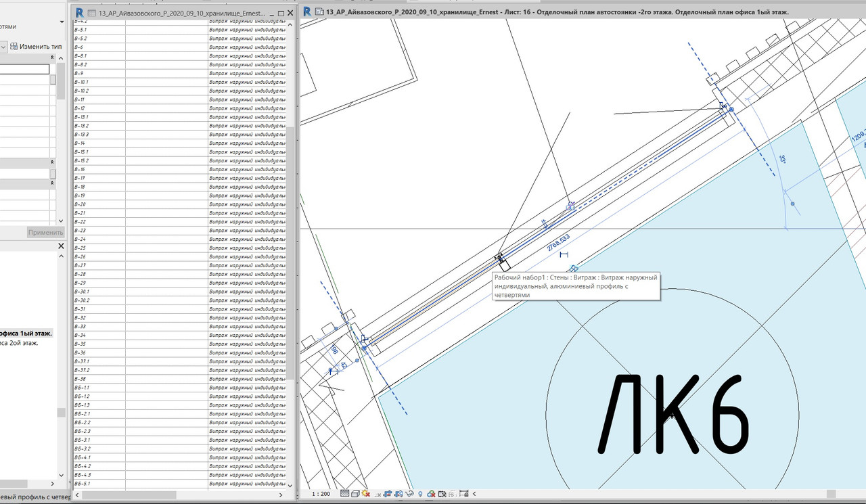Click the sheet icon in Лист 16 title

pyautogui.click(x=319, y=12)
